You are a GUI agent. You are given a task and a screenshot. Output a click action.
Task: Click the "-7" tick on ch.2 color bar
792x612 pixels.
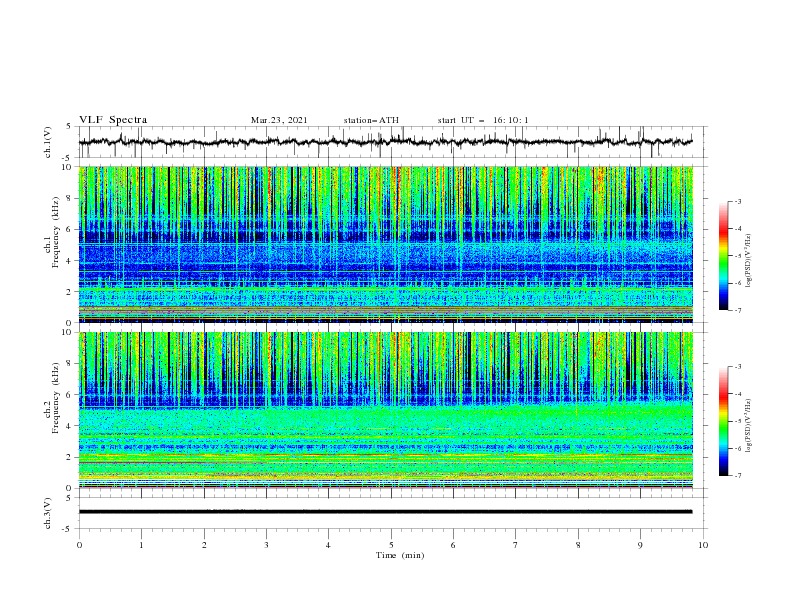click(738, 476)
